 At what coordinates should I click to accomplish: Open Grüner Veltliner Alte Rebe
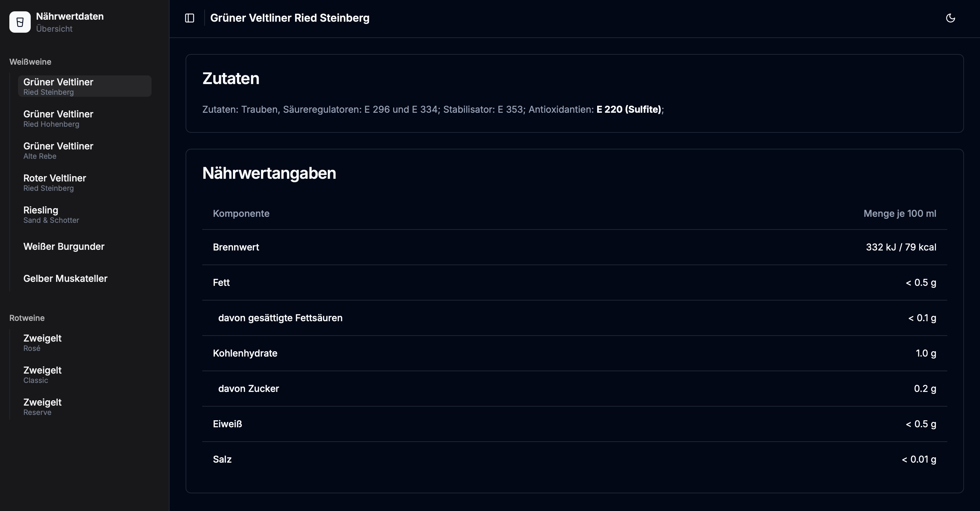coord(84,150)
